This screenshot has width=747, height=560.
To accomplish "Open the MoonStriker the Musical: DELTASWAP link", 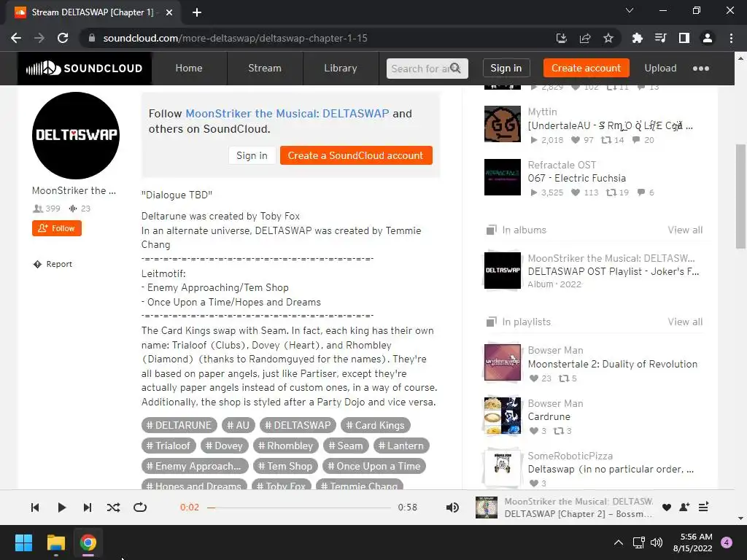I will (x=287, y=113).
